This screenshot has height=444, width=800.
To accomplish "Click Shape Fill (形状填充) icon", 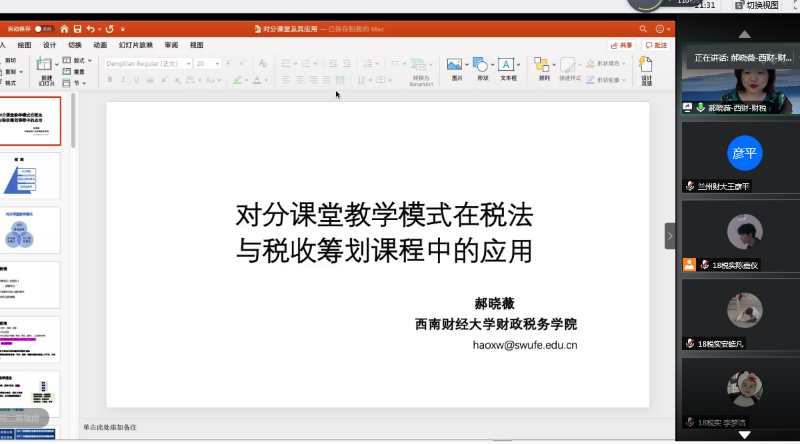I will point(590,63).
